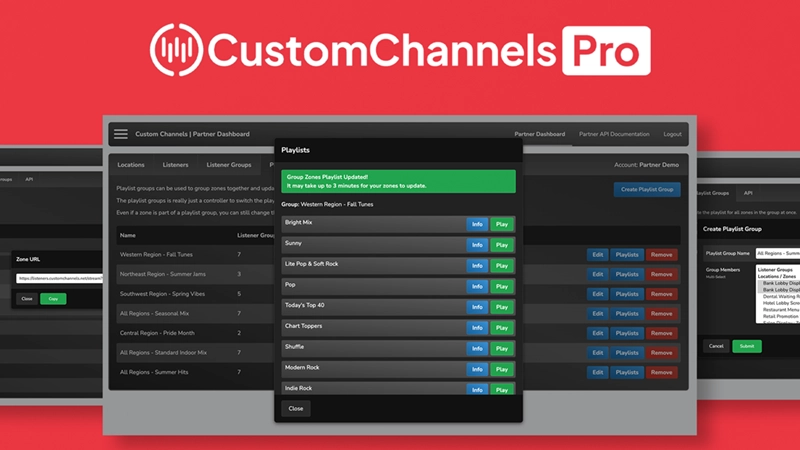Image resolution: width=800 pixels, height=450 pixels.
Task: Open Partner API Documentation link
Action: [x=614, y=134]
